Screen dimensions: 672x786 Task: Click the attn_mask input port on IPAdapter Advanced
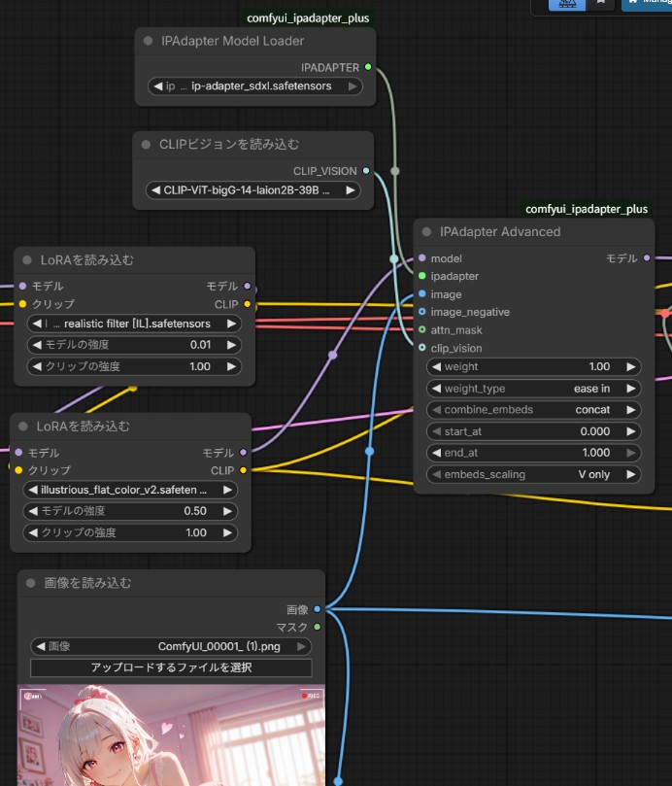(421, 329)
